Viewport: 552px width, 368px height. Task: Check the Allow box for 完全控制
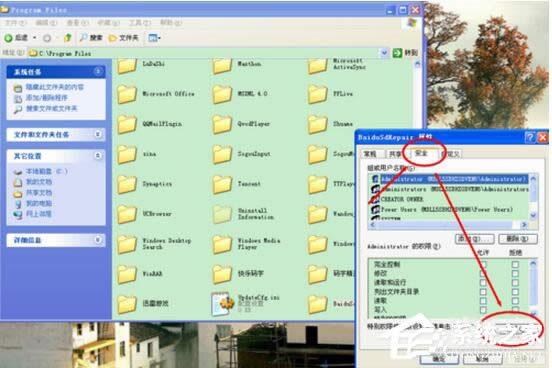tap(483, 264)
